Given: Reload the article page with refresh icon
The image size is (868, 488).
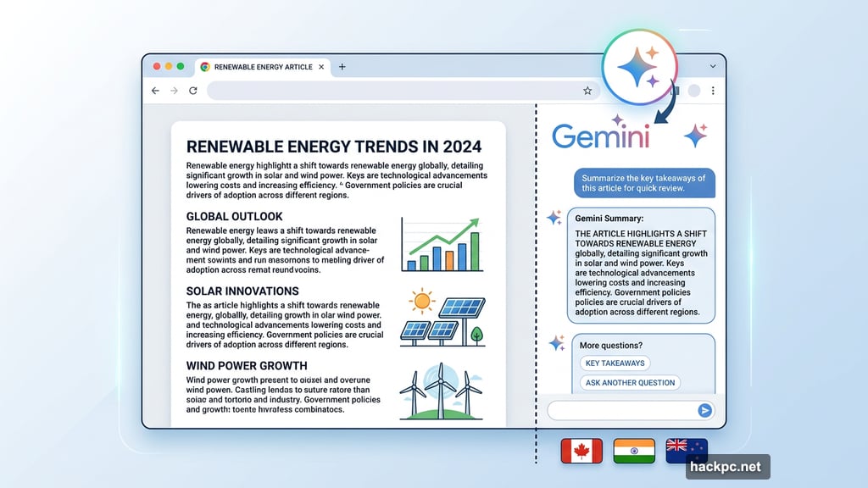Looking at the screenshot, I should click(192, 91).
